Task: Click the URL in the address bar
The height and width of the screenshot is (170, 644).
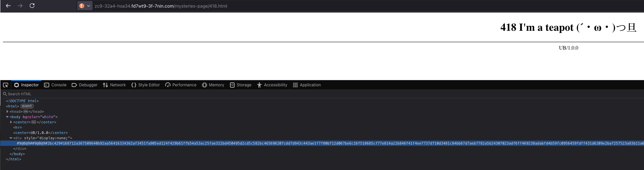Action: pyautogui.click(x=161, y=6)
